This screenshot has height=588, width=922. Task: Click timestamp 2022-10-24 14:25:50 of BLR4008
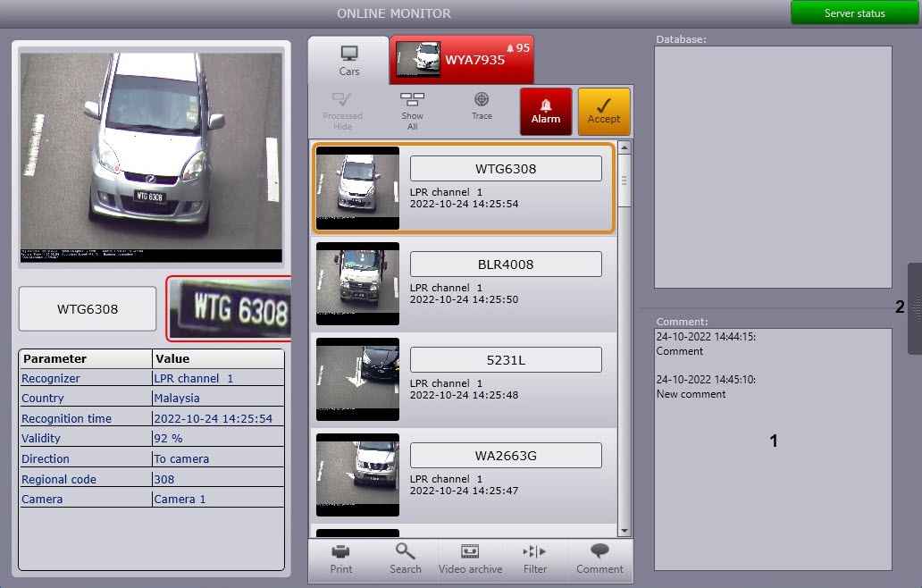(x=464, y=299)
